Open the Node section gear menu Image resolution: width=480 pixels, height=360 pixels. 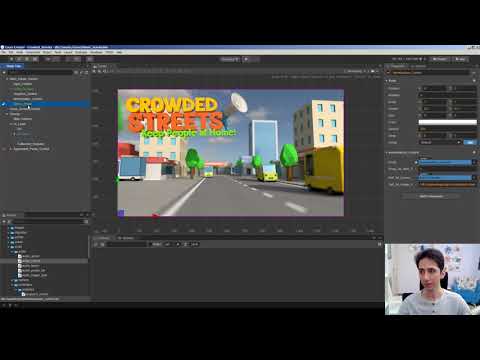coord(474,81)
